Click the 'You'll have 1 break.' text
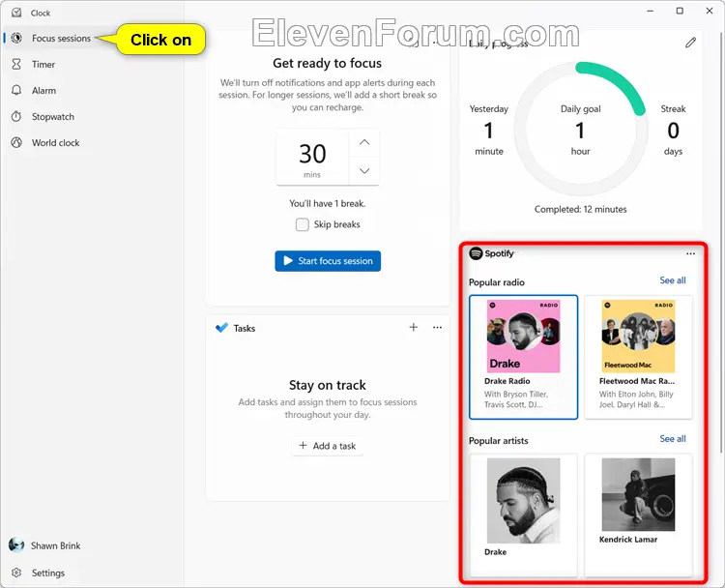The height and width of the screenshot is (588, 725). click(x=328, y=203)
